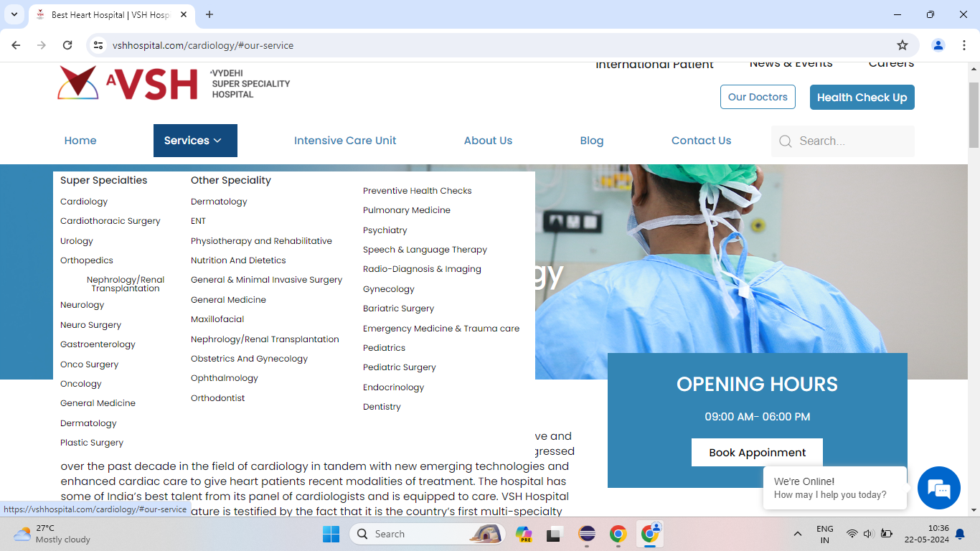This screenshot has width=980, height=551.
Task: Open the live chat bubble icon
Action: 938,488
